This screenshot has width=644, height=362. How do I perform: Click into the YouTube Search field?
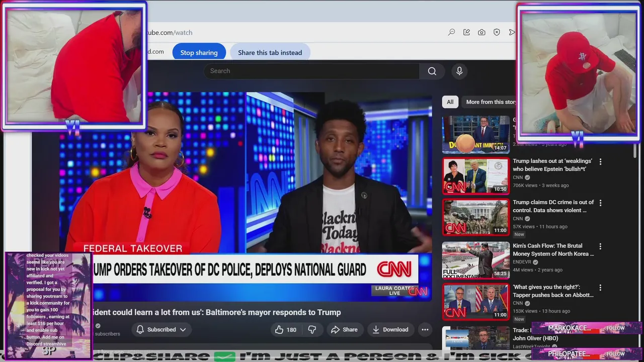tap(311, 71)
